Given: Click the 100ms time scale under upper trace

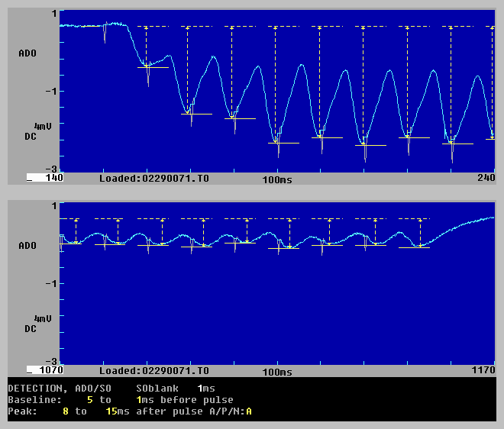Looking at the screenshot, I should tap(277, 179).
